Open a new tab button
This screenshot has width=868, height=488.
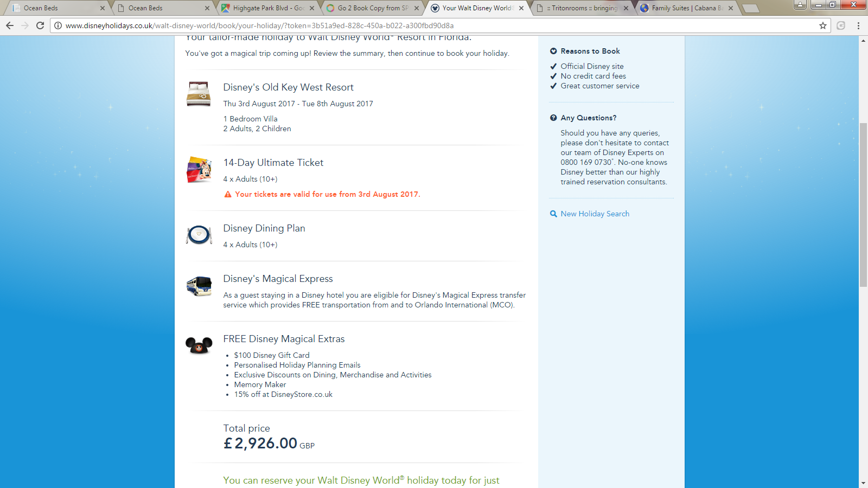tap(750, 8)
